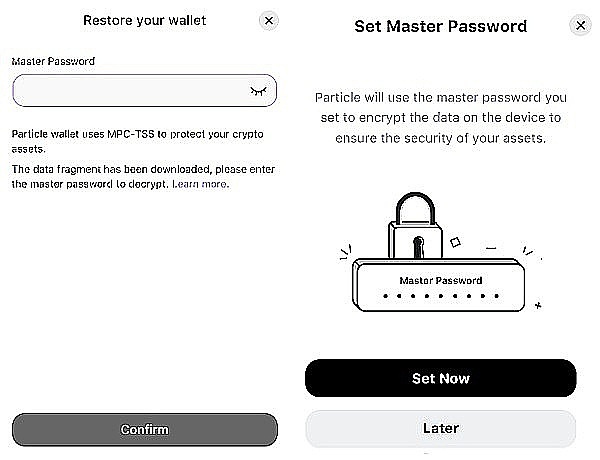Click the keyhole on the padlock
The image size is (600, 460).
pyautogui.click(x=419, y=245)
